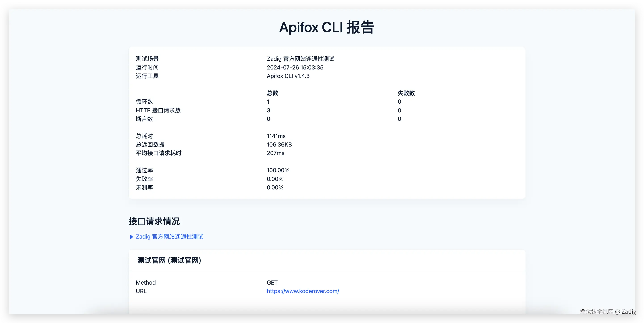Image resolution: width=644 pixels, height=323 pixels.
Task: Click the 失败数 column header
Action: pos(406,93)
